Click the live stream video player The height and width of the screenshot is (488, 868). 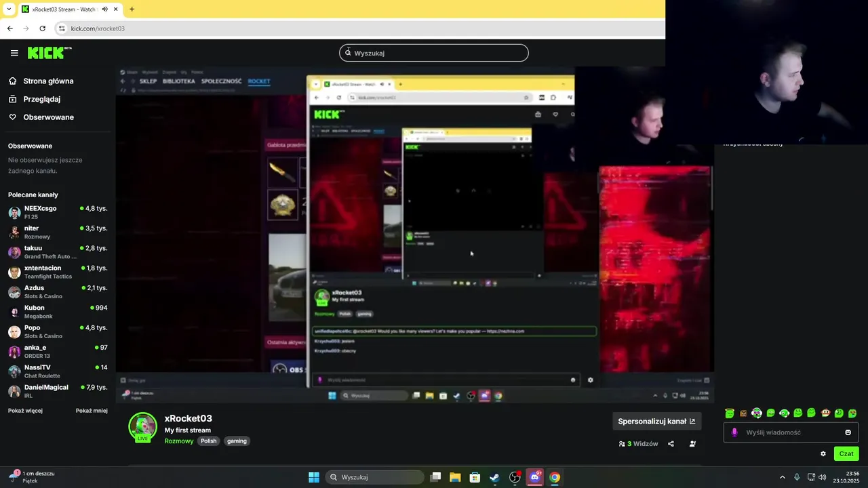pos(415,235)
